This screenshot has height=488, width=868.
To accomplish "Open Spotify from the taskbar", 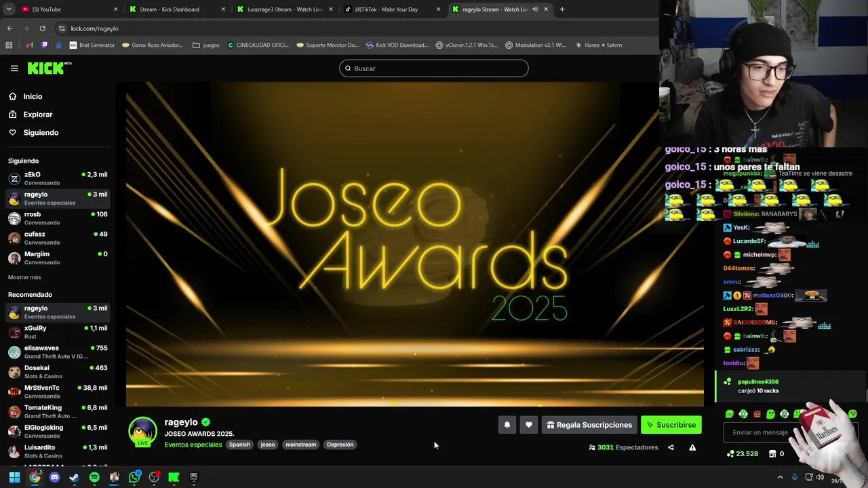I will [94, 477].
